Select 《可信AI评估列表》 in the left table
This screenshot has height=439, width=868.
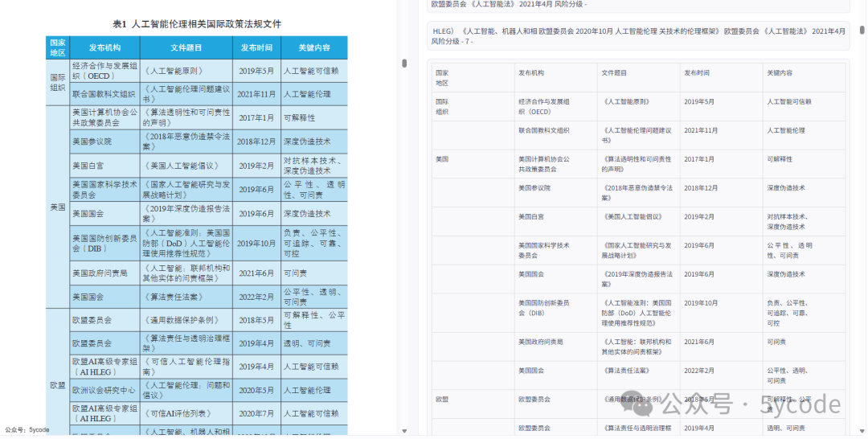click(x=177, y=413)
